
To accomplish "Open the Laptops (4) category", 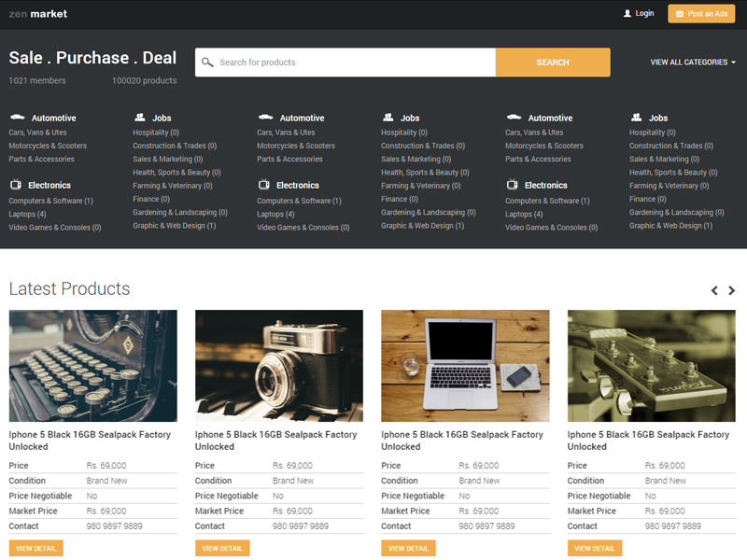I will [26, 213].
